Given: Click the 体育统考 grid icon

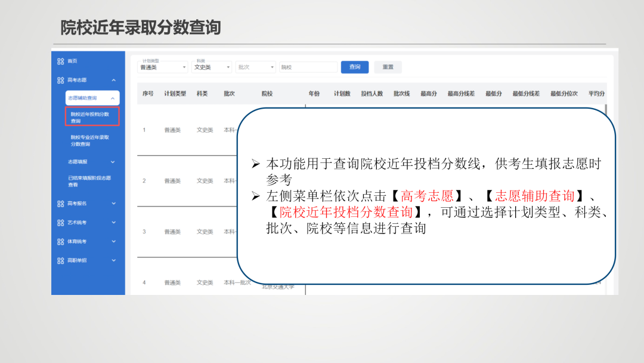Looking at the screenshot, I should (61, 241).
